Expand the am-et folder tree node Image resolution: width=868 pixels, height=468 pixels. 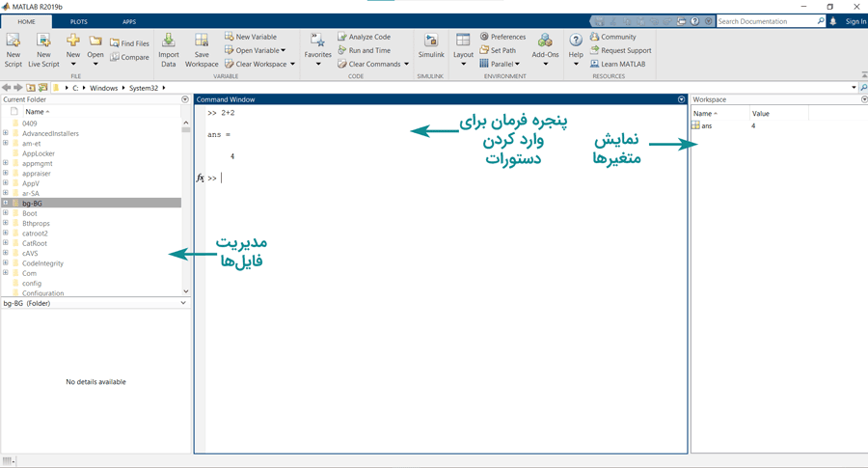click(6, 144)
